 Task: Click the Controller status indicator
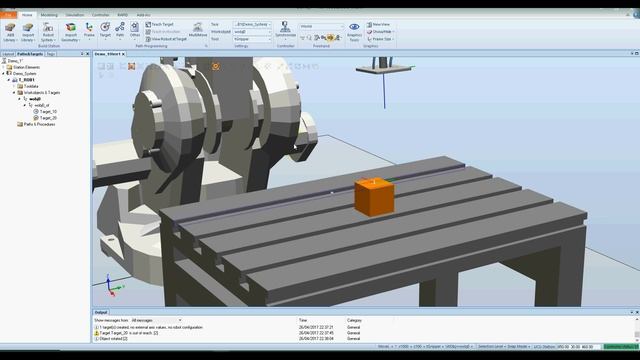[x=621, y=347]
